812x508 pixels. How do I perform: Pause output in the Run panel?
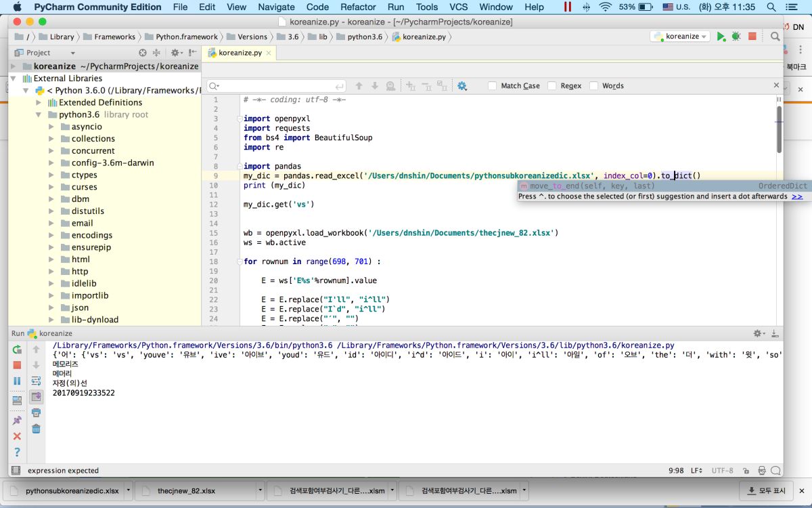tap(18, 381)
